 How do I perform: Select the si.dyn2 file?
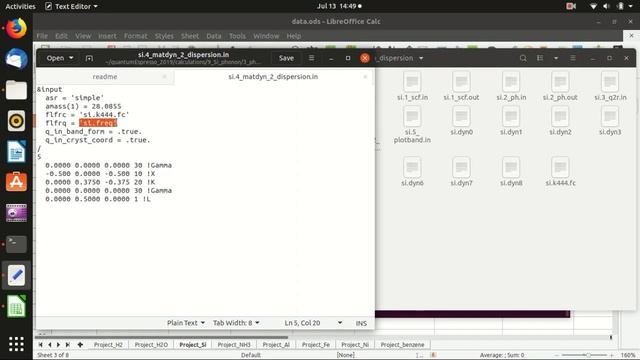tap(560, 121)
